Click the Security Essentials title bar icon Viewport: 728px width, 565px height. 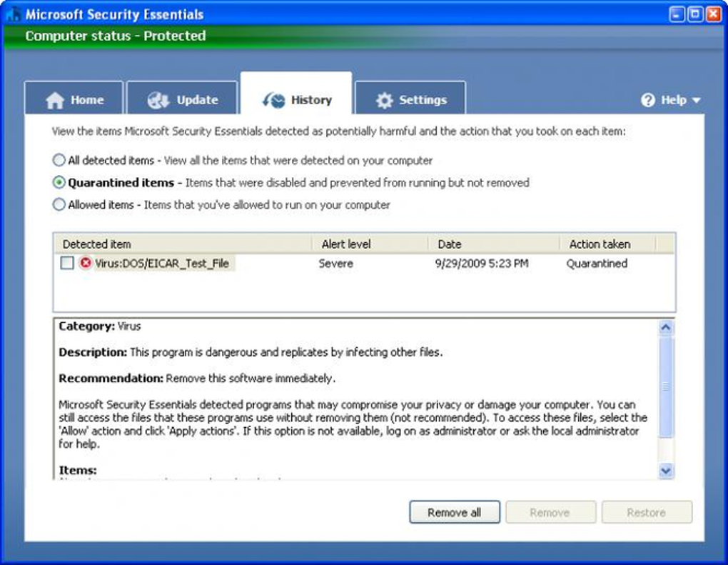tap(14, 14)
